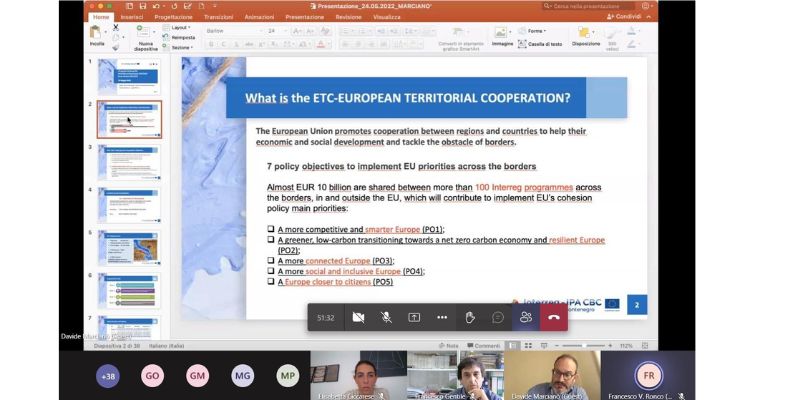
Task: Click the Cut scissors icon
Action: [x=116, y=27]
